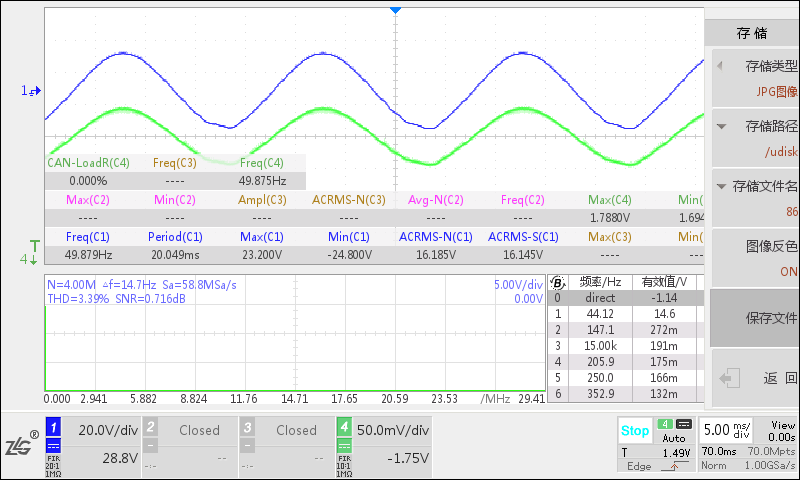The height and width of the screenshot is (480, 800).
Task: Click the FFT 5.00V/div scale label
Action: 518,285
